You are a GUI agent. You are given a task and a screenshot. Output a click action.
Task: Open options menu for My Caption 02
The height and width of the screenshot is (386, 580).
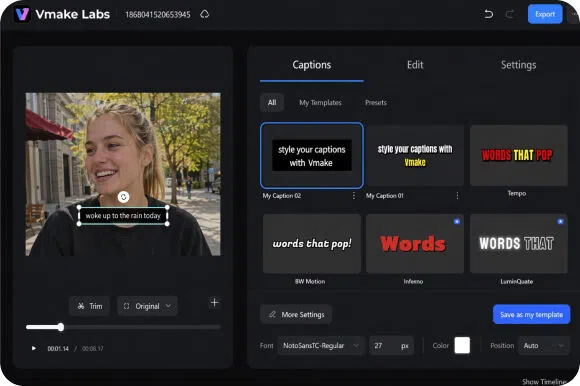pos(354,196)
